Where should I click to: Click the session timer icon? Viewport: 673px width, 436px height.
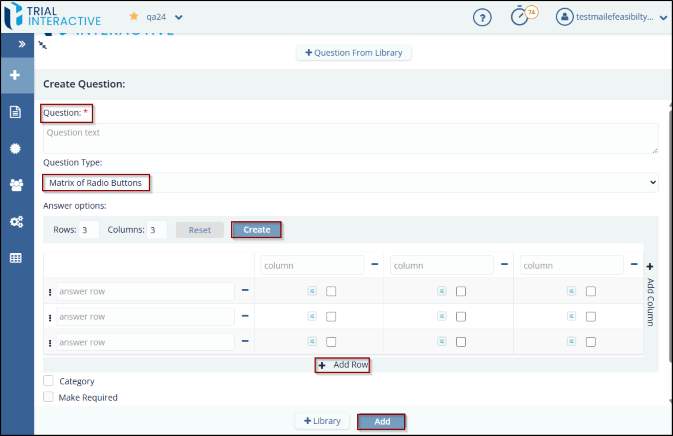[519, 17]
